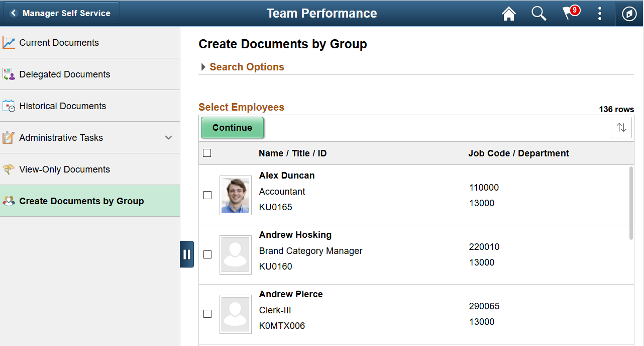Collapse the left navigation panel handle
The height and width of the screenshot is (346, 644).
click(x=187, y=254)
